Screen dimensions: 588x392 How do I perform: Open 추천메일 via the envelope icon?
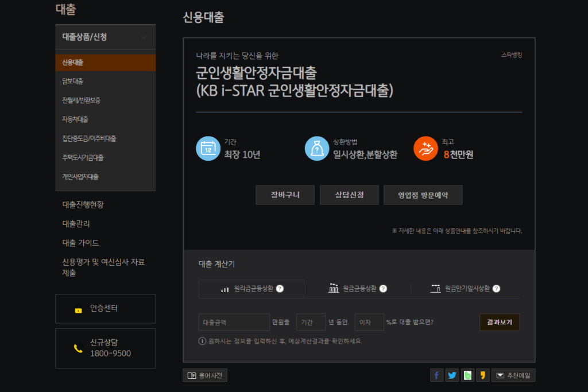514,375
